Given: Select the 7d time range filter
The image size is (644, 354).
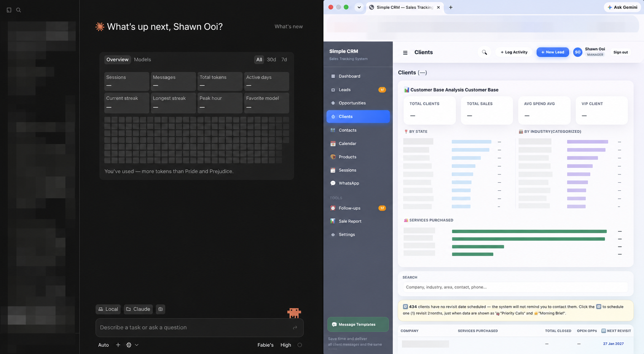Looking at the screenshot, I should 284,59.
